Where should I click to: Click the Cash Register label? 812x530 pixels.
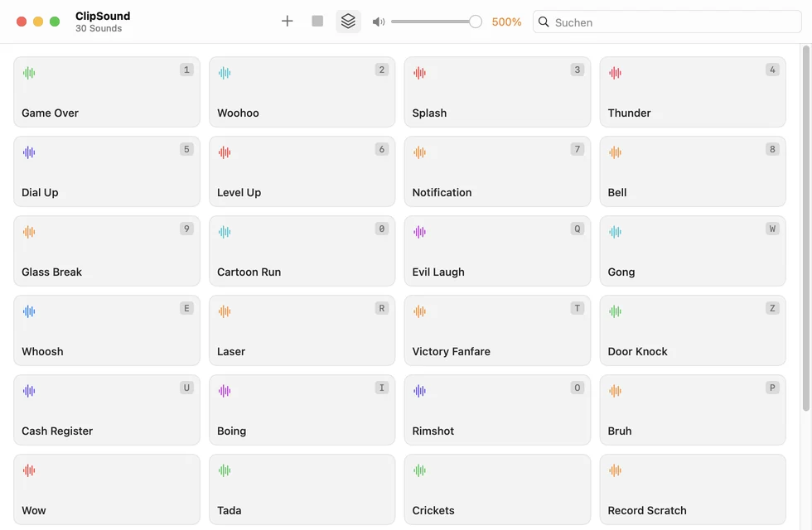(x=57, y=431)
